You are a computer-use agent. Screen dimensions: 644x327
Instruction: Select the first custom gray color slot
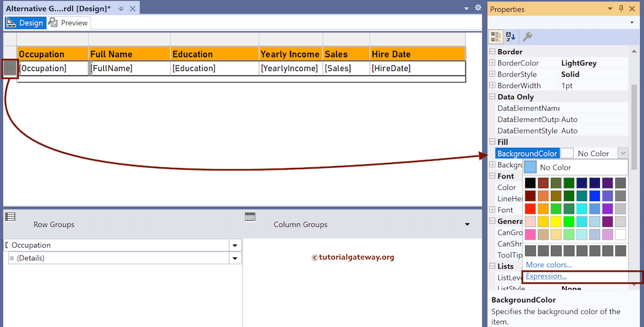pos(530,250)
